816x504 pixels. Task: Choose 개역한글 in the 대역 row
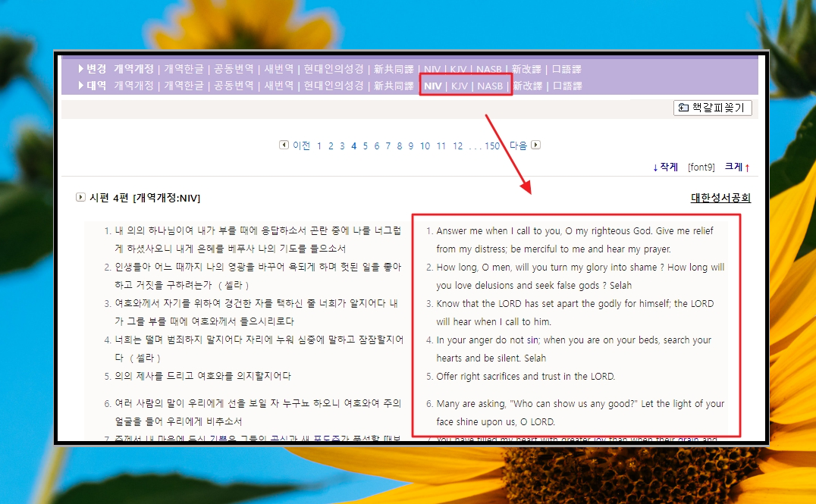(x=184, y=86)
